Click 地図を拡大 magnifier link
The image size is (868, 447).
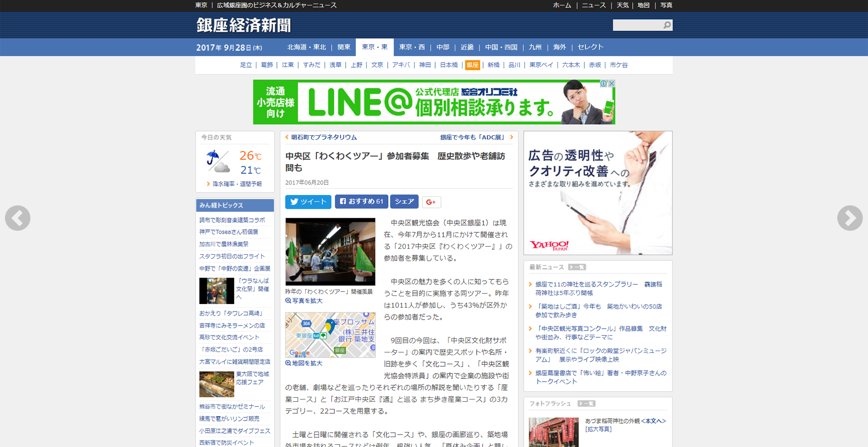(304, 363)
